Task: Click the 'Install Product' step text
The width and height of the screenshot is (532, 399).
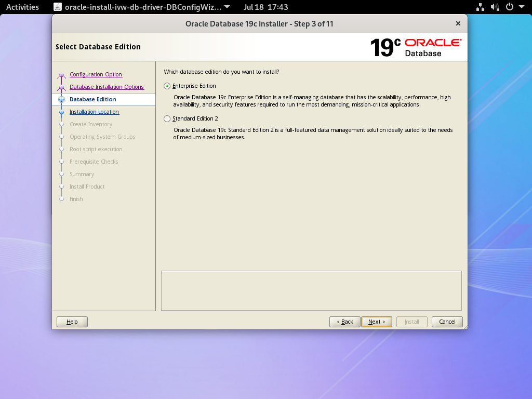Action: 87,187
